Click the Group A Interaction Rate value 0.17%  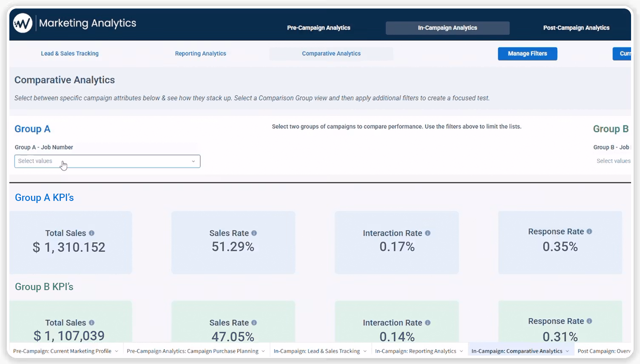pyautogui.click(x=397, y=247)
